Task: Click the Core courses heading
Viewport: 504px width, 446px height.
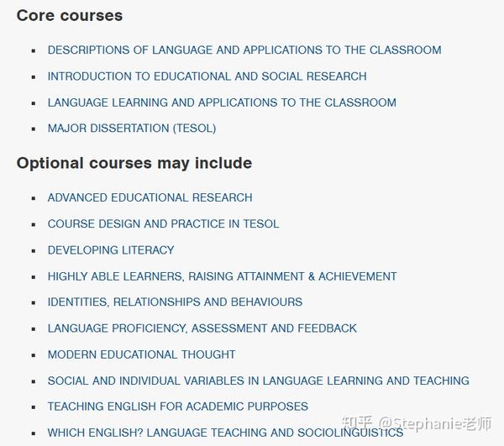Action: 70,15
